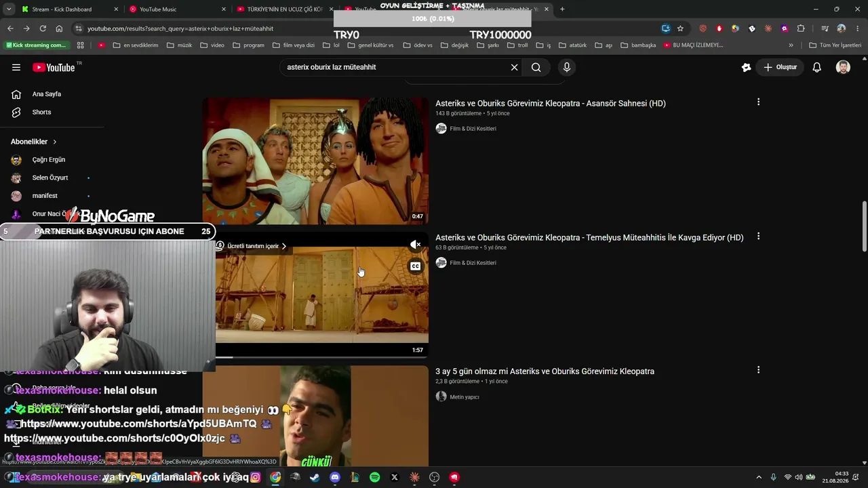This screenshot has height=488, width=868.
Task: Start voice search with microphone
Action: pos(567,67)
